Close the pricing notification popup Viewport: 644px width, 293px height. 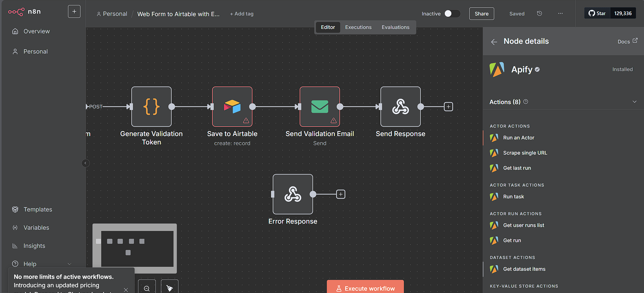coord(126,290)
